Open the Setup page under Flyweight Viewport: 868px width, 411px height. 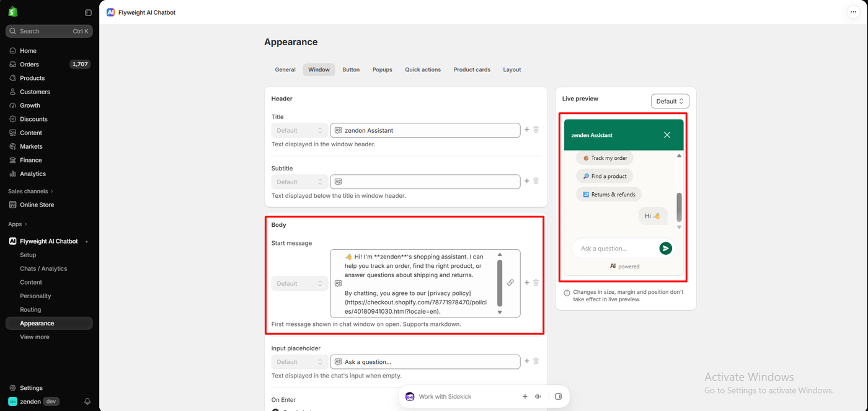(x=28, y=255)
